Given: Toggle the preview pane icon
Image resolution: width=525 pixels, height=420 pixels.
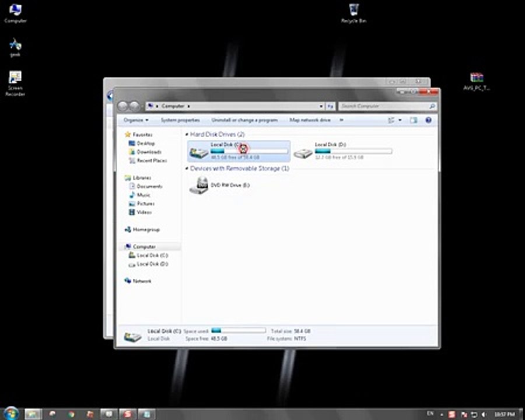Looking at the screenshot, I should pos(414,120).
